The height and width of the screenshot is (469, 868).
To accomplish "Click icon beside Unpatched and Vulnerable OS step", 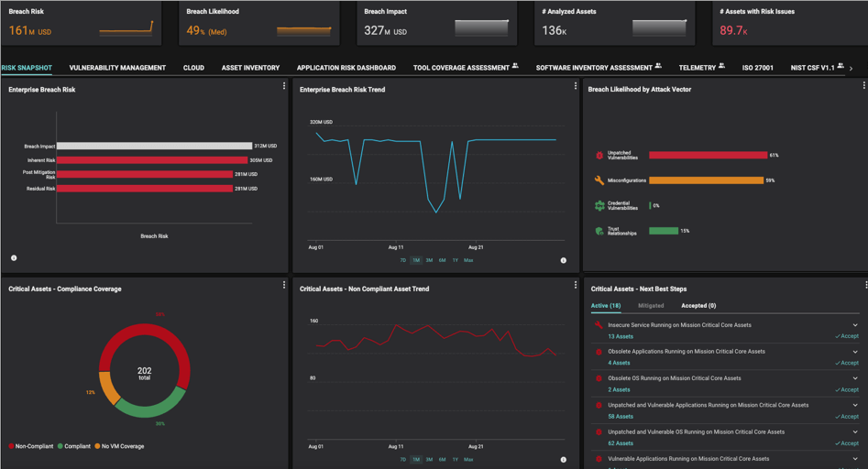I will coord(599,432).
